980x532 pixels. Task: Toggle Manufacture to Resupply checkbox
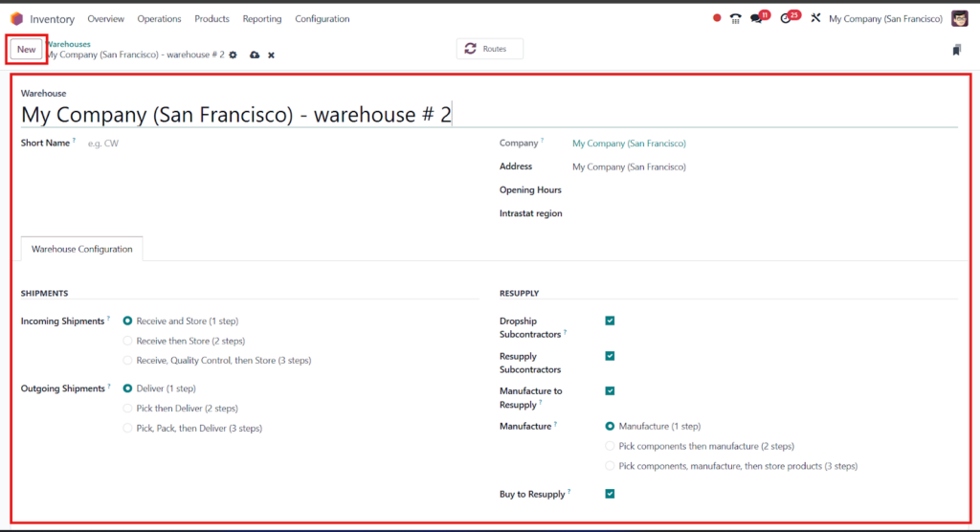[610, 390]
